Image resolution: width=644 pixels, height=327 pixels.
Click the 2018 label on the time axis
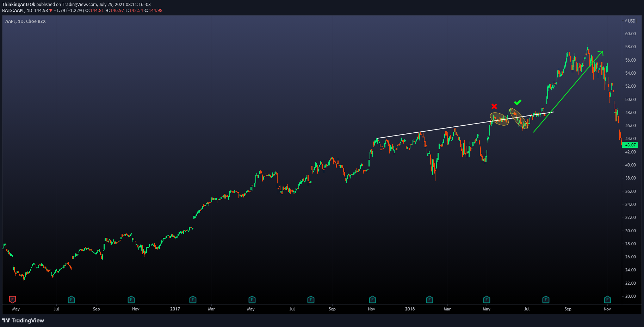point(410,309)
